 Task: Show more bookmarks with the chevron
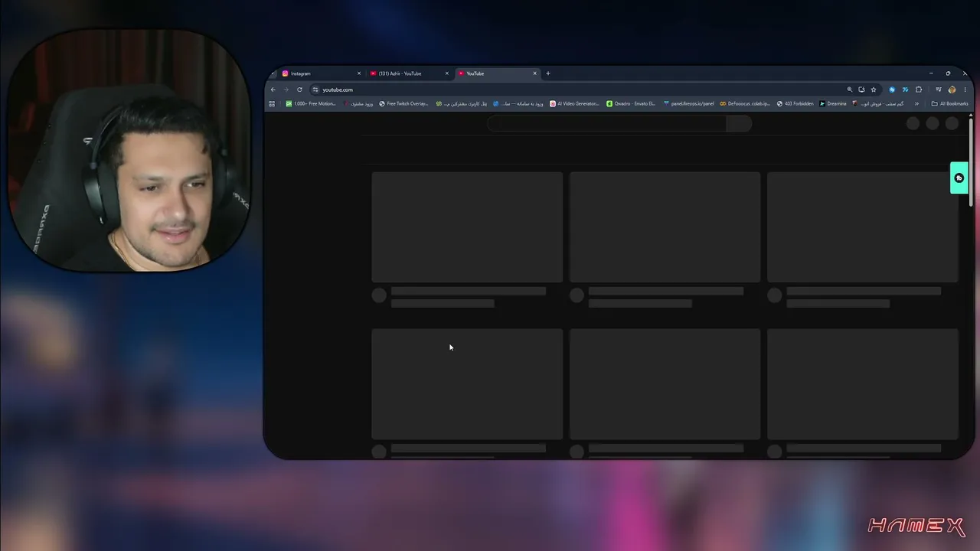[916, 104]
